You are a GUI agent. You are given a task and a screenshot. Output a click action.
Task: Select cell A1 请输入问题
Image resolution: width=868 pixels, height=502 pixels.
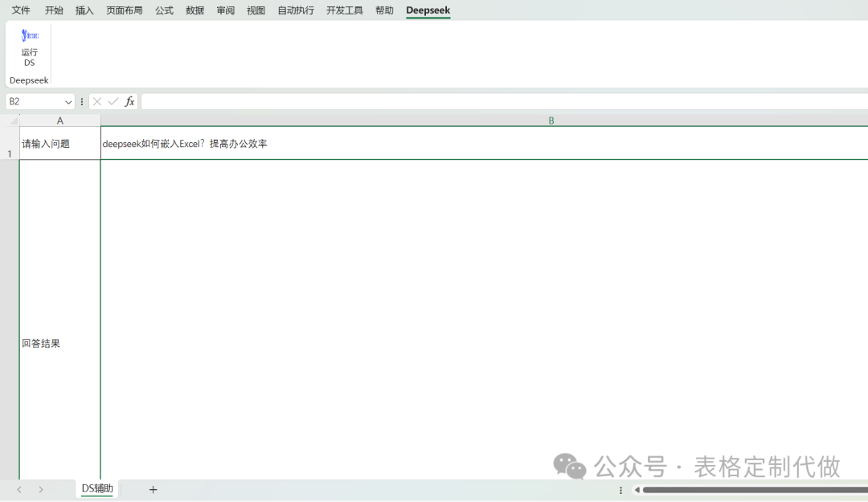coord(59,143)
